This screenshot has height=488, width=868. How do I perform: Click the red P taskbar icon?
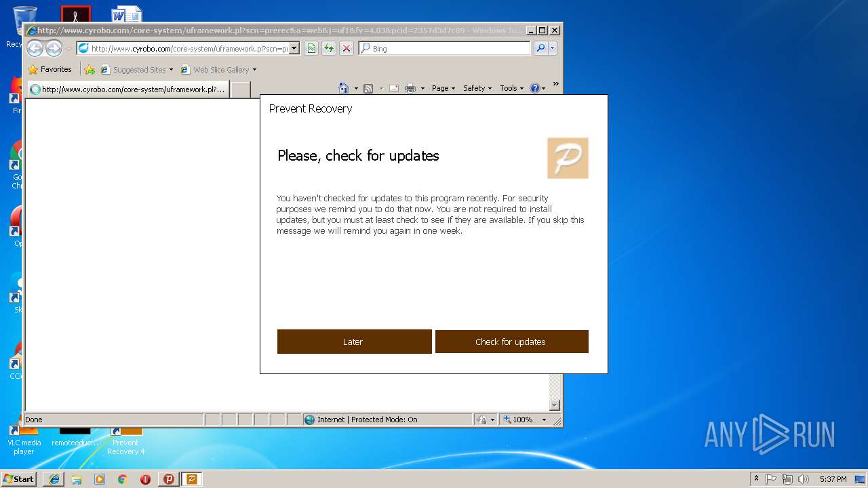[x=168, y=479]
